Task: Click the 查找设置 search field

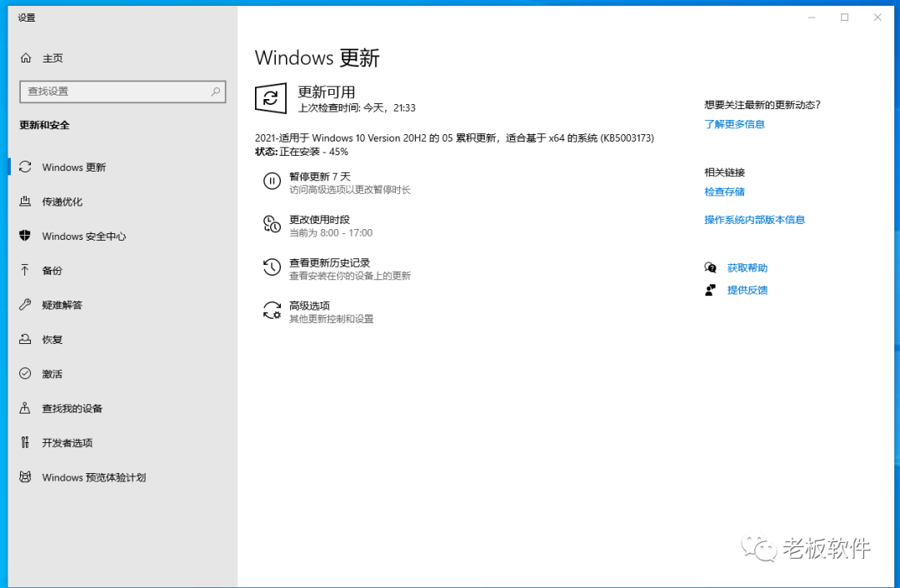Action: [122, 92]
